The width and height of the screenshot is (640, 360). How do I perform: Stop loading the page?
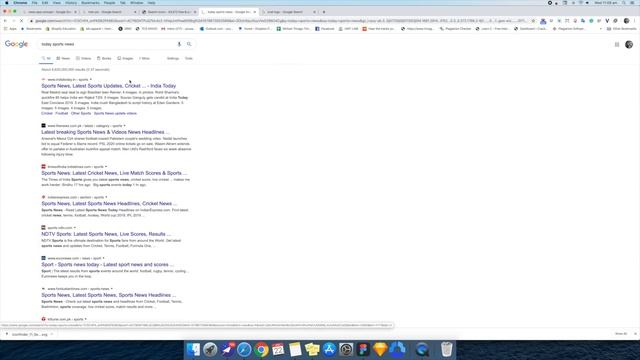click(x=21, y=21)
